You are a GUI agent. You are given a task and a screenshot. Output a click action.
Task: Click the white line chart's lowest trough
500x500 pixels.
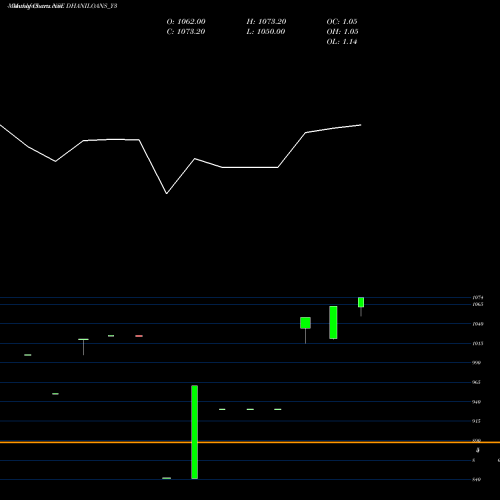coord(167,193)
